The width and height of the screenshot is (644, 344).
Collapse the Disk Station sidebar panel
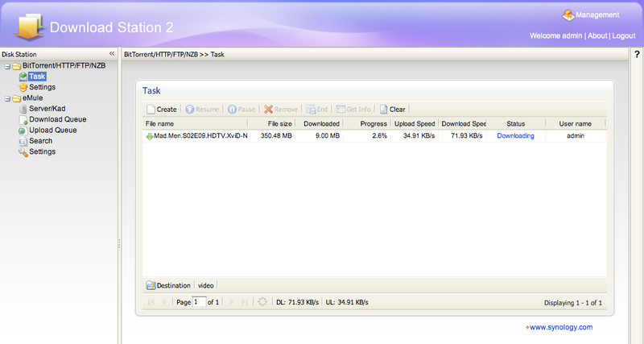click(112, 54)
